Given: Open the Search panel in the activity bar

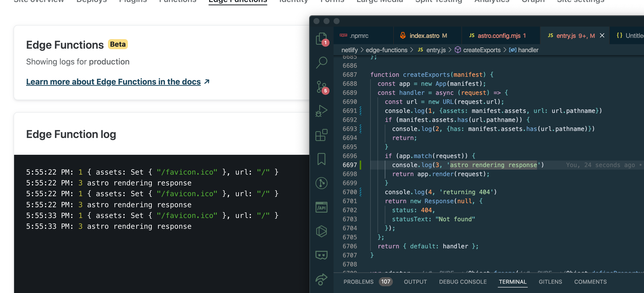Looking at the screenshot, I should pos(321,62).
